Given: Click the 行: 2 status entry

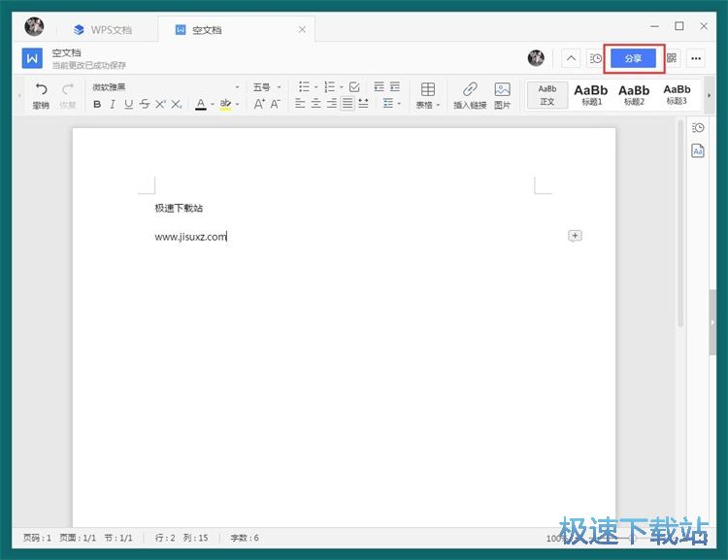Looking at the screenshot, I should [x=165, y=538].
